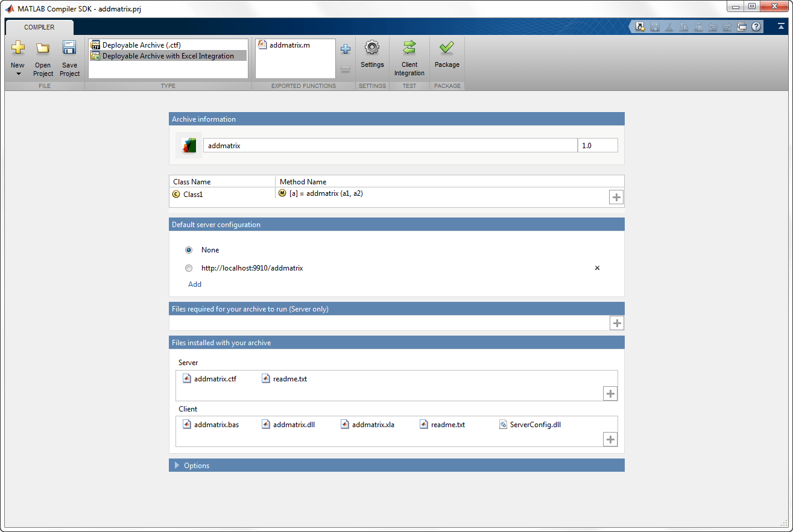The height and width of the screenshot is (532, 793).
Task: Switch to the COMPILER tab
Action: (x=39, y=27)
